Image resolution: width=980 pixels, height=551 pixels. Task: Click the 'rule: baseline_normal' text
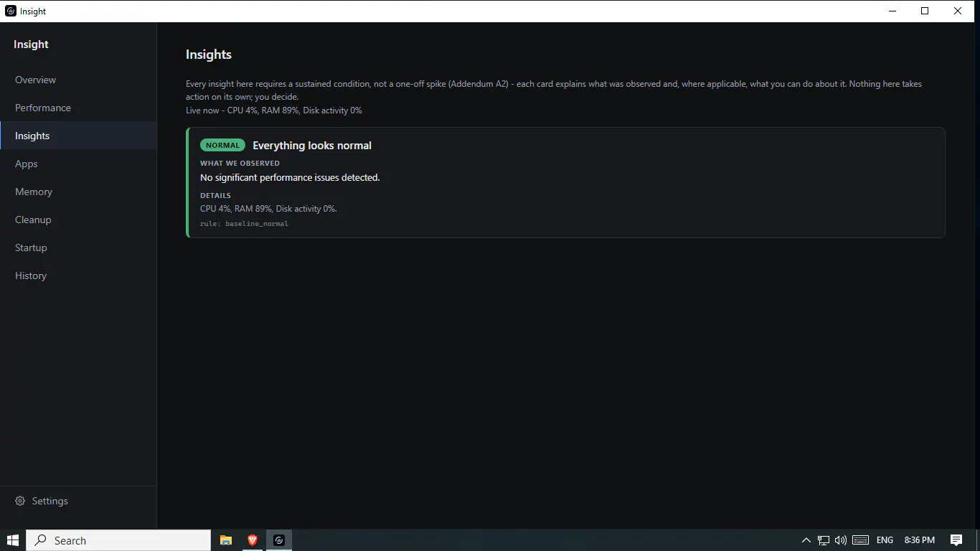tap(244, 224)
